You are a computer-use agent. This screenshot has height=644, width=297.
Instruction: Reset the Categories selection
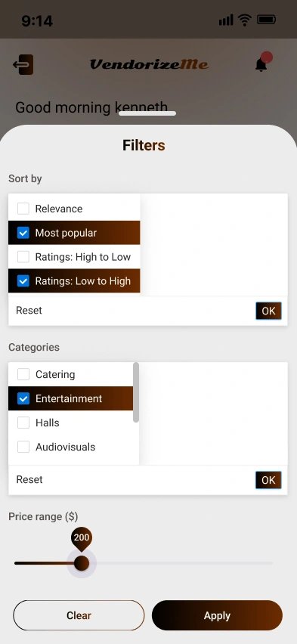coord(29,480)
